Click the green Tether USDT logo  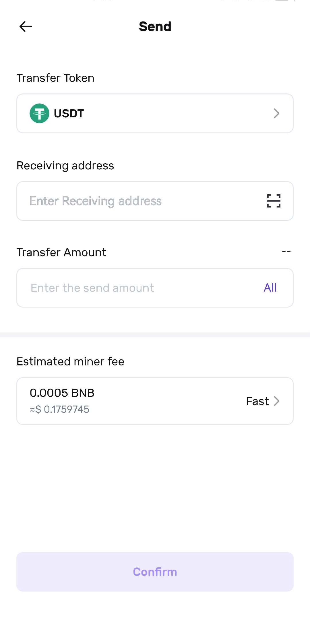39,113
